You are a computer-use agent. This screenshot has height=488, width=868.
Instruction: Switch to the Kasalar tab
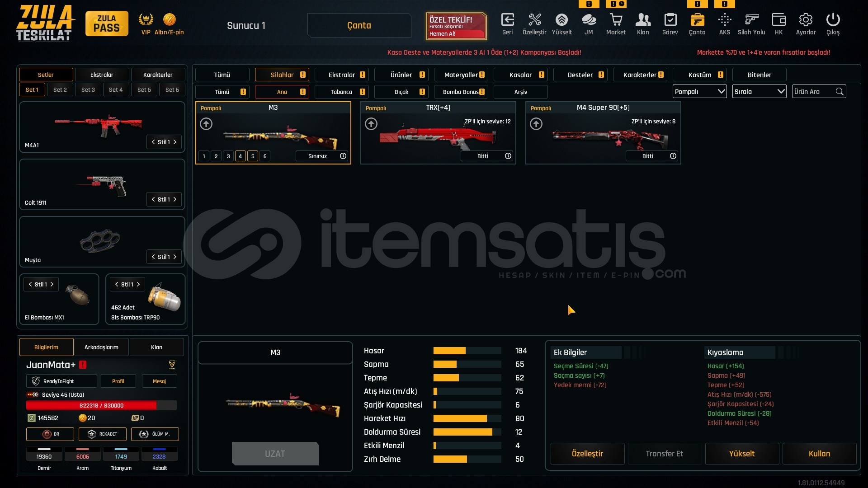[x=521, y=75]
